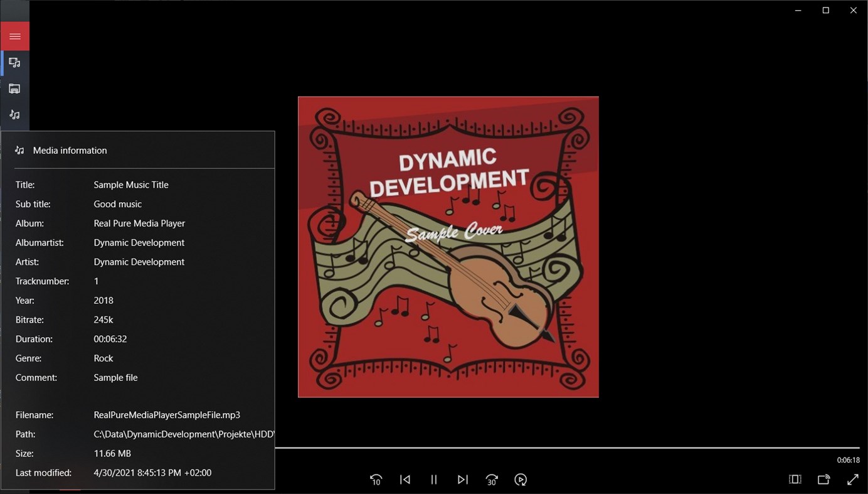
Task: Select the Sample Music Title entry
Action: 130,185
